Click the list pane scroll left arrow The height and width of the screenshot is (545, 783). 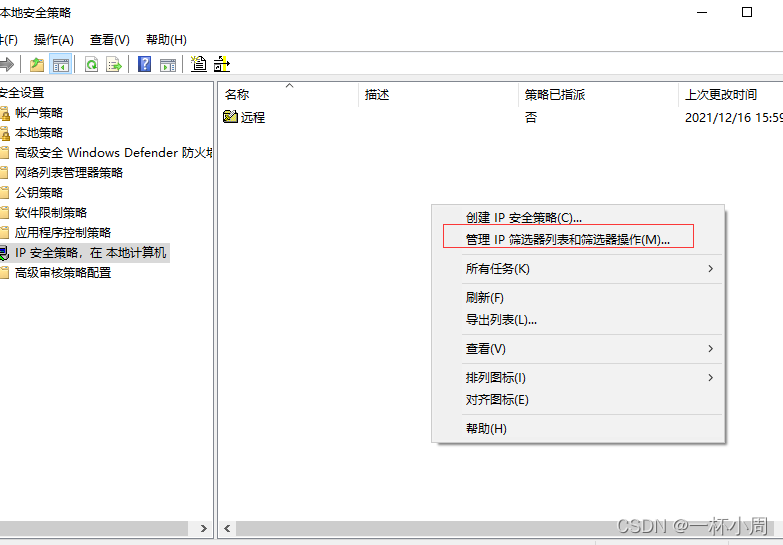pyautogui.click(x=227, y=528)
